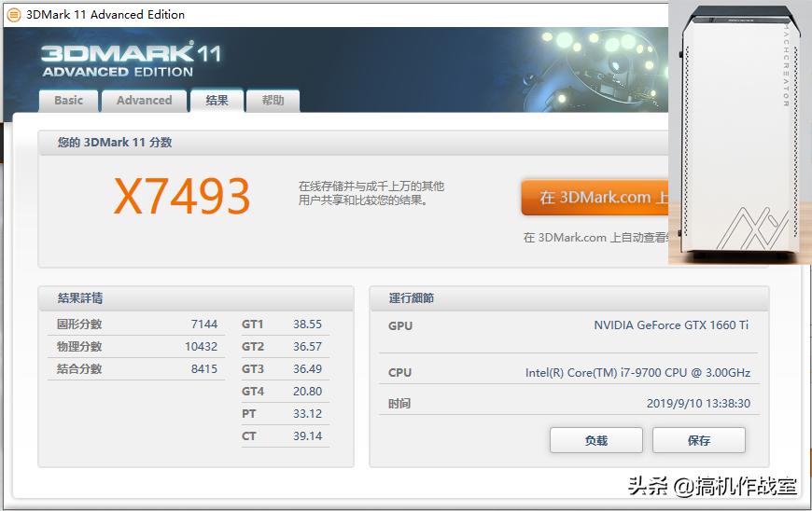Click the white PC case thumbnail image
812x511 pixels.
point(739,132)
